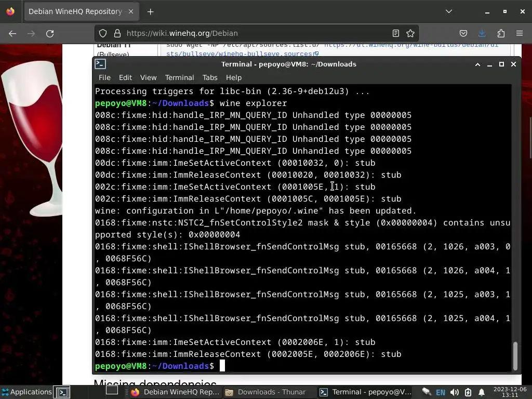532x399 pixels.
Task: Reload the WineHQ wiki page
Action: 50,33
